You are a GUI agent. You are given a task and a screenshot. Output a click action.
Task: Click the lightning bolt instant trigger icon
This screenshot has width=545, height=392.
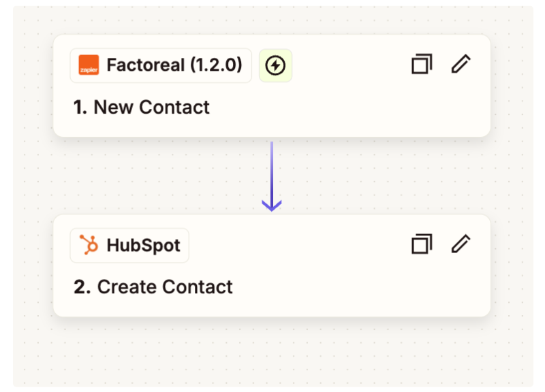coord(275,65)
